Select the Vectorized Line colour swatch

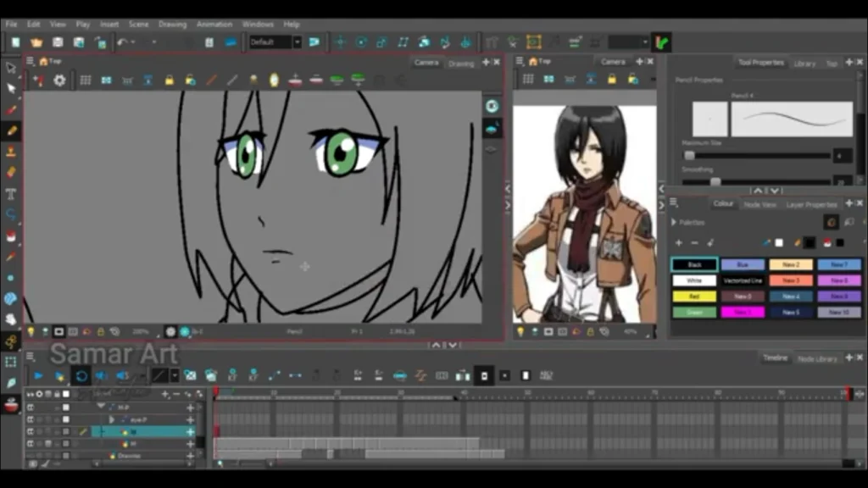pyautogui.click(x=741, y=280)
